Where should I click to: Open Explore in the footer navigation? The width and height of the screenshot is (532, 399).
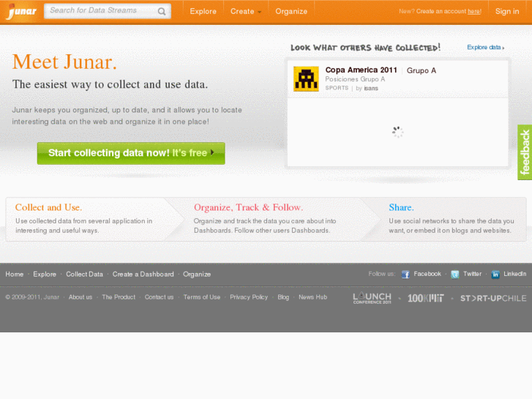tap(45, 274)
